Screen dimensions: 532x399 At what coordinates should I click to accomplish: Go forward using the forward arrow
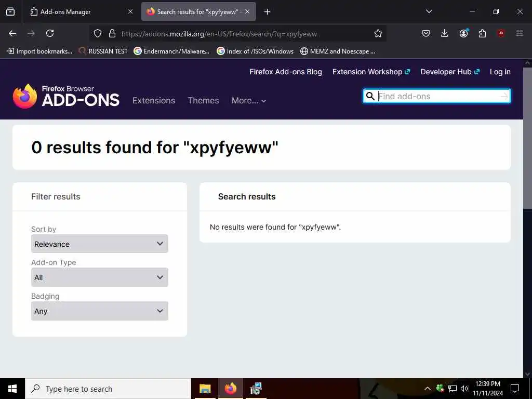click(x=31, y=33)
